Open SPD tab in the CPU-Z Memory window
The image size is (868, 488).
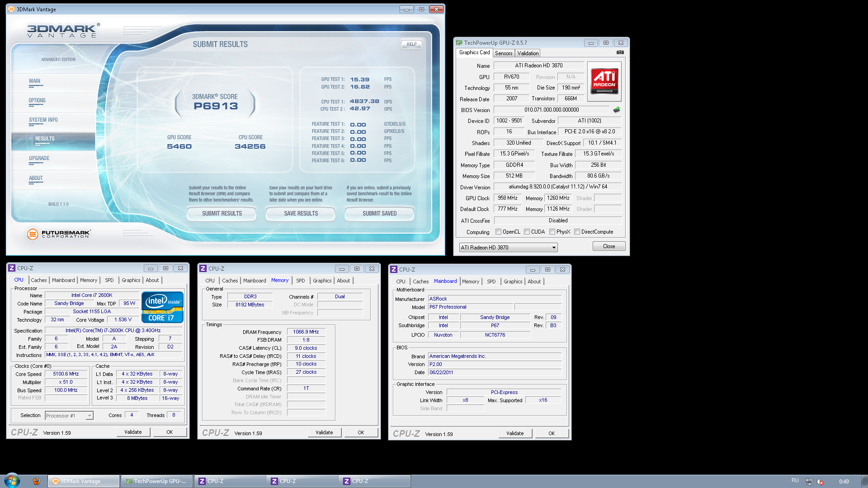(301, 281)
